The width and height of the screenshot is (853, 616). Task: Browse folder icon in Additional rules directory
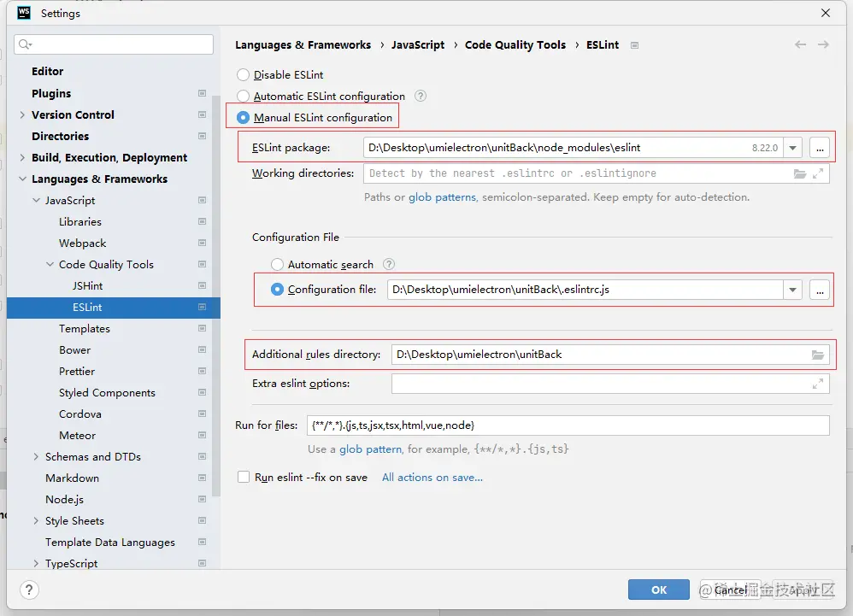click(x=818, y=355)
